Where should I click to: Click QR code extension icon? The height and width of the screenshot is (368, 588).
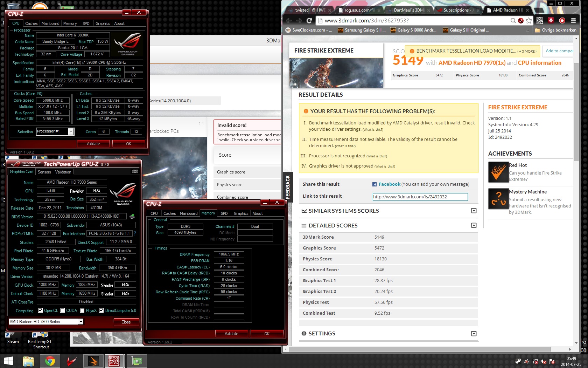tap(540, 21)
